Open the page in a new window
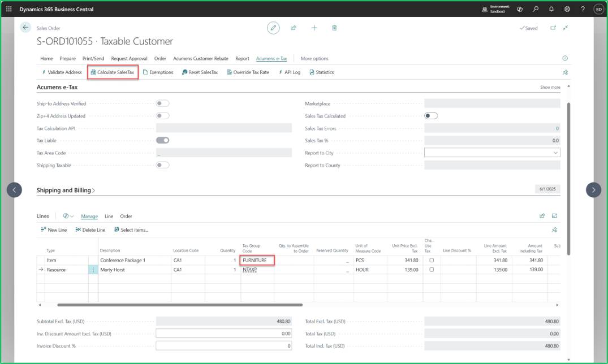608x364 pixels. [x=553, y=28]
